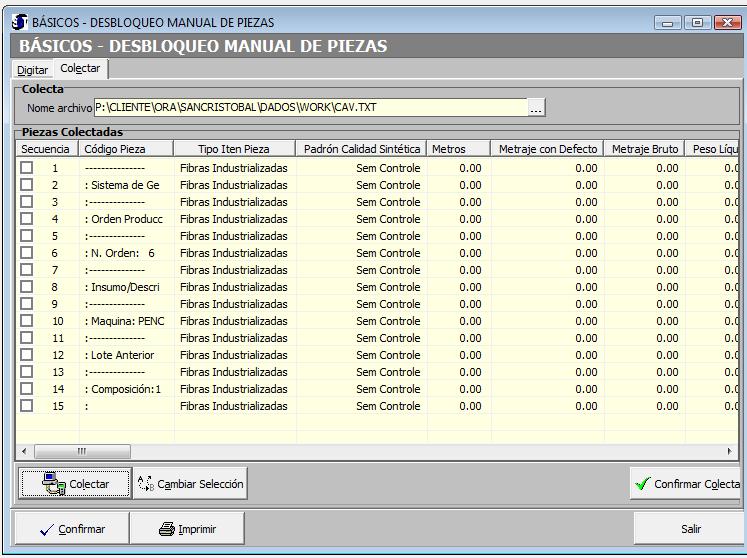Select the Colectar tab

[80, 69]
